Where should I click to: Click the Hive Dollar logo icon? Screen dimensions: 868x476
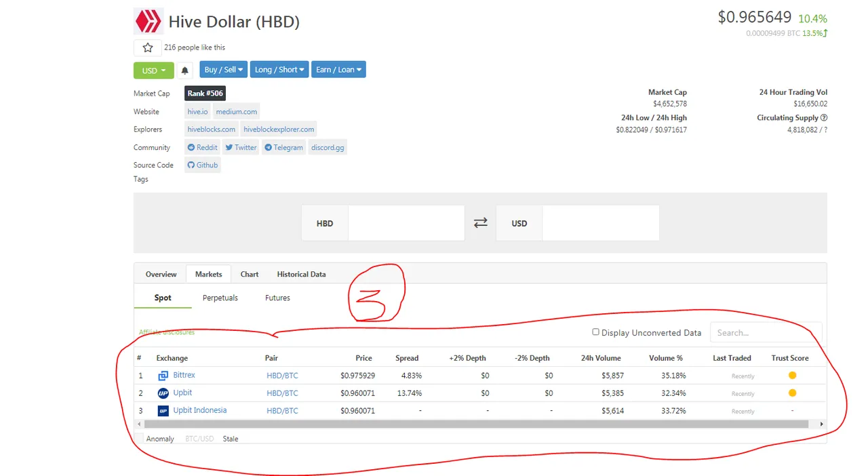point(148,21)
